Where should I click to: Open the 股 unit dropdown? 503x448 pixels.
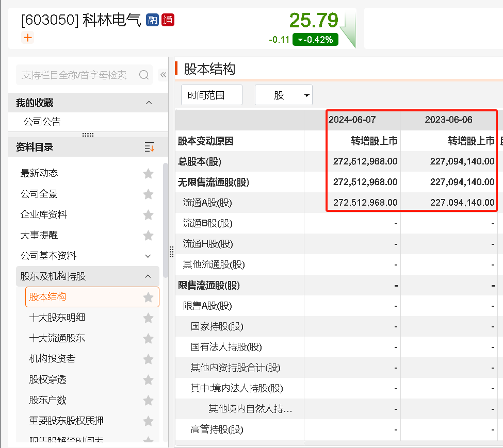tap(284, 95)
